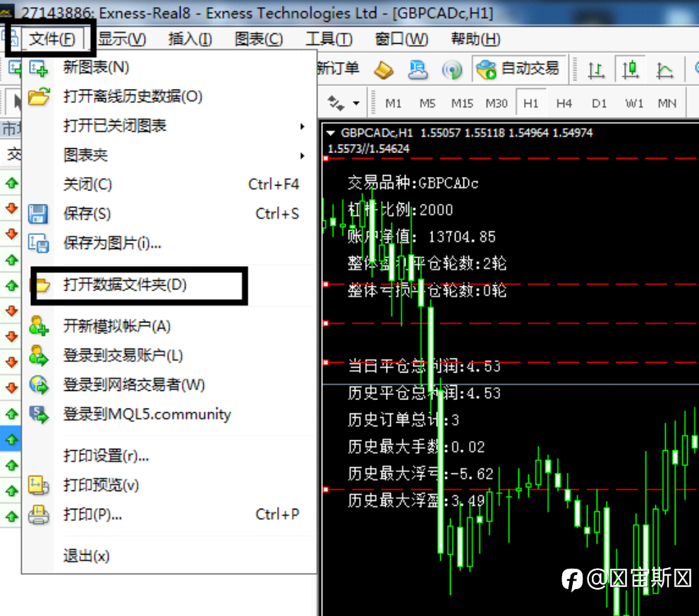
Task: Click the new demo account user icon
Action: click(38, 326)
